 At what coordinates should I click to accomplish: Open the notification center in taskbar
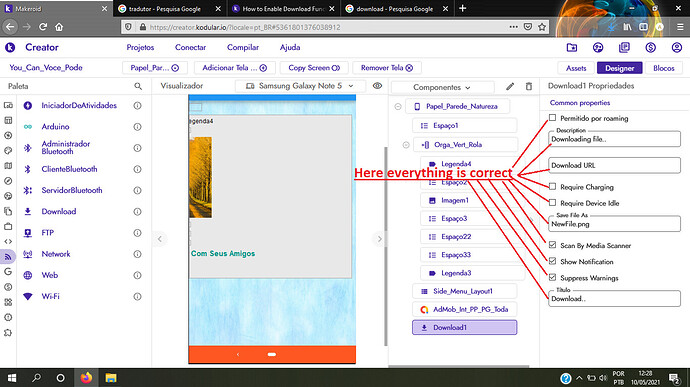coord(673,378)
